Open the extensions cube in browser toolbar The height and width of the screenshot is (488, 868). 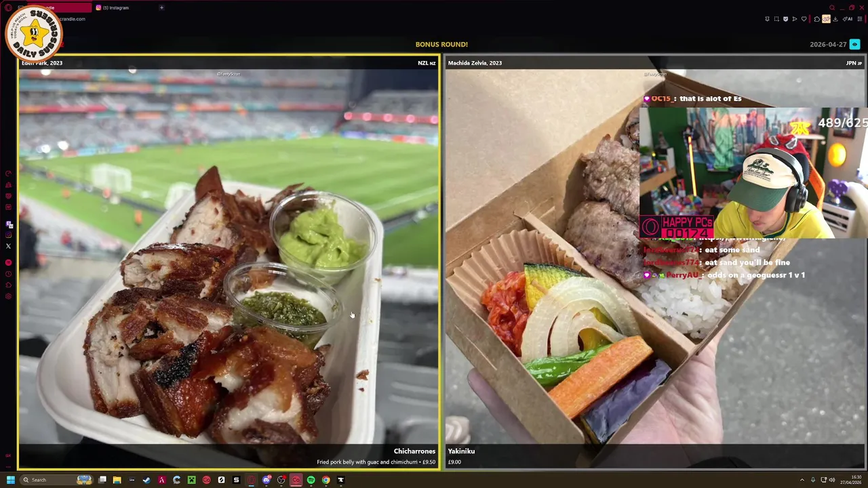(x=817, y=19)
